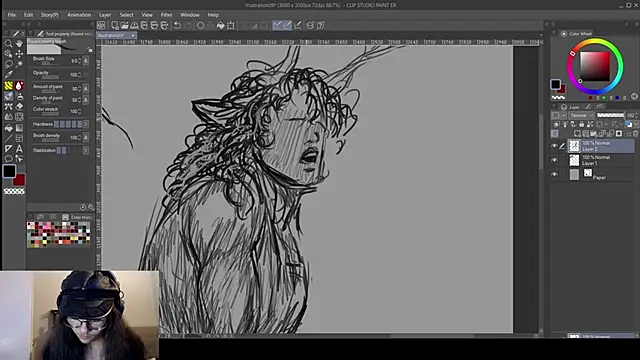The width and height of the screenshot is (640, 360).
Task: Open layer color dropdown arrow
Action: (x=636, y=124)
